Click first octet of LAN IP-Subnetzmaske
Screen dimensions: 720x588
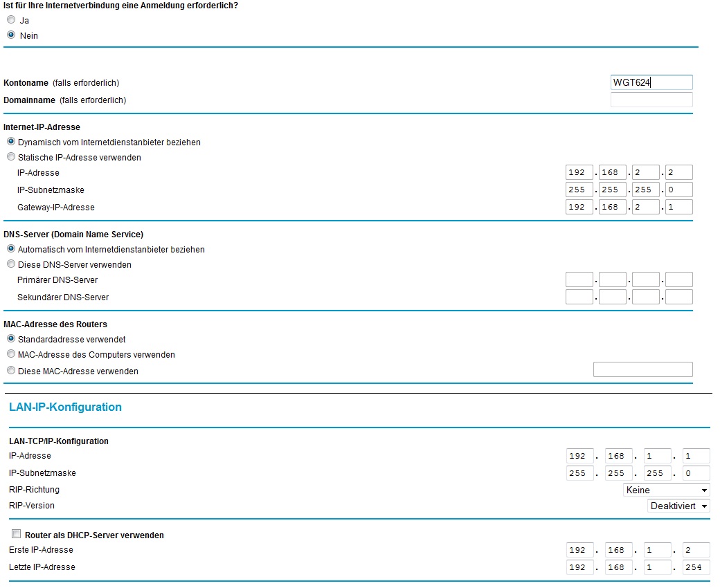[580, 473]
